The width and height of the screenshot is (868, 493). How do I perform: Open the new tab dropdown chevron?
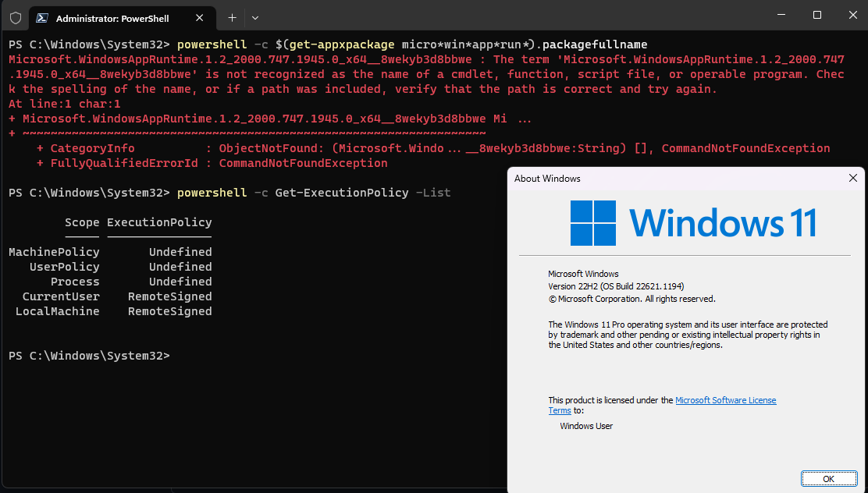255,17
